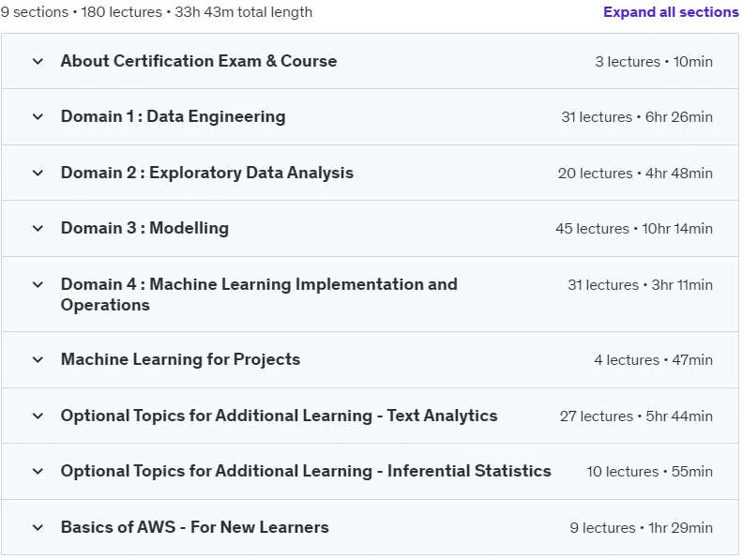Expand the Text Analytics optional topics chevron
This screenshot has width=742, height=560.
(x=38, y=416)
